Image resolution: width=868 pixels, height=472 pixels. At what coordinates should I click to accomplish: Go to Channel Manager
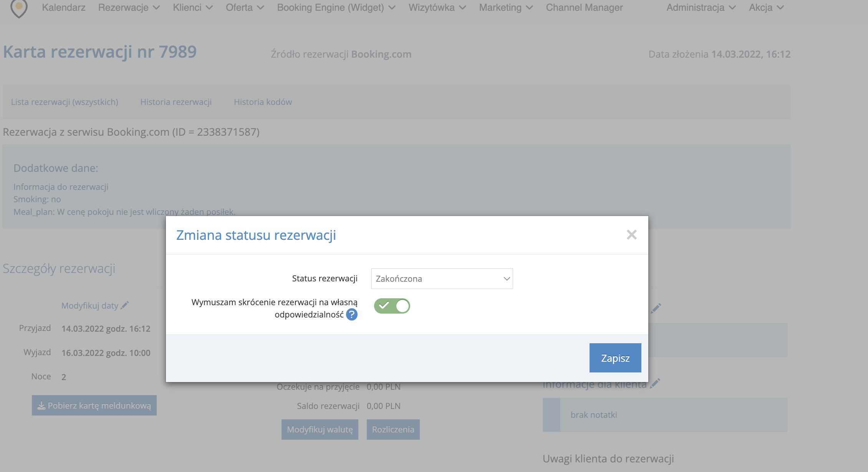click(584, 8)
